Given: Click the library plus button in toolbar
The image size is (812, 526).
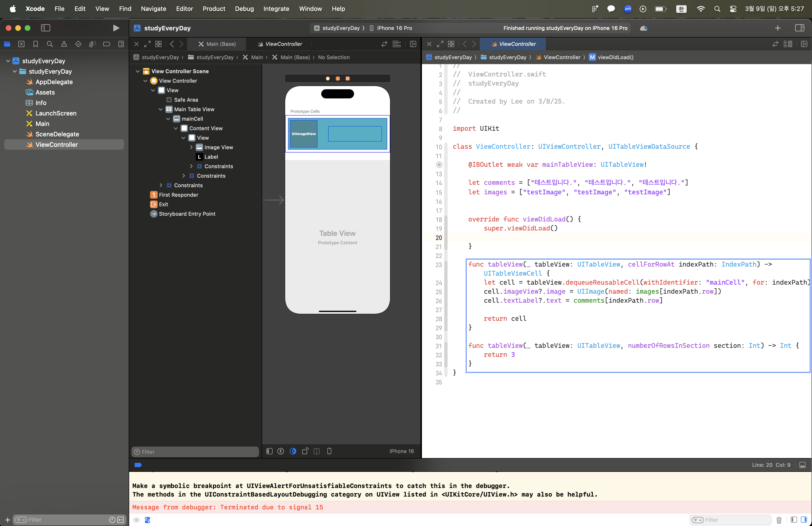Looking at the screenshot, I should [x=778, y=28].
